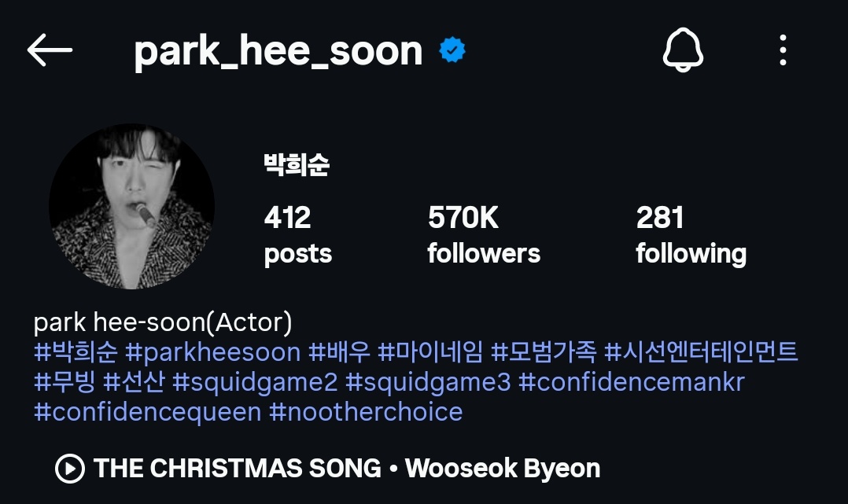Open the #시선엔터테인먼트 hashtag
848x504 pixels.
(700, 352)
